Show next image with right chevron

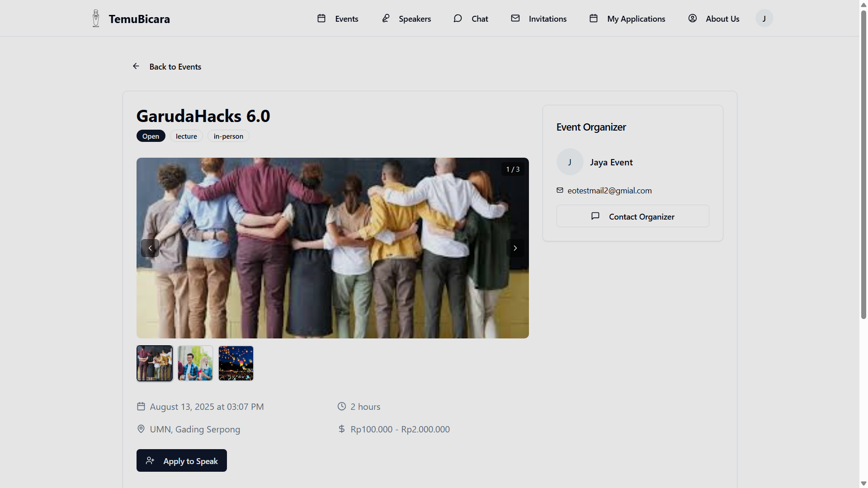point(515,248)
